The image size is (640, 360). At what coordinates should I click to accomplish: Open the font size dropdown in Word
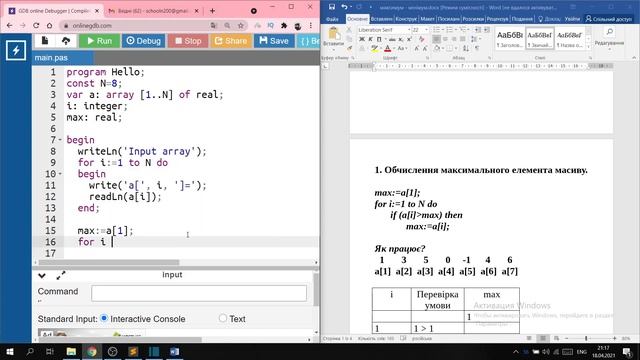coord(427,30)
